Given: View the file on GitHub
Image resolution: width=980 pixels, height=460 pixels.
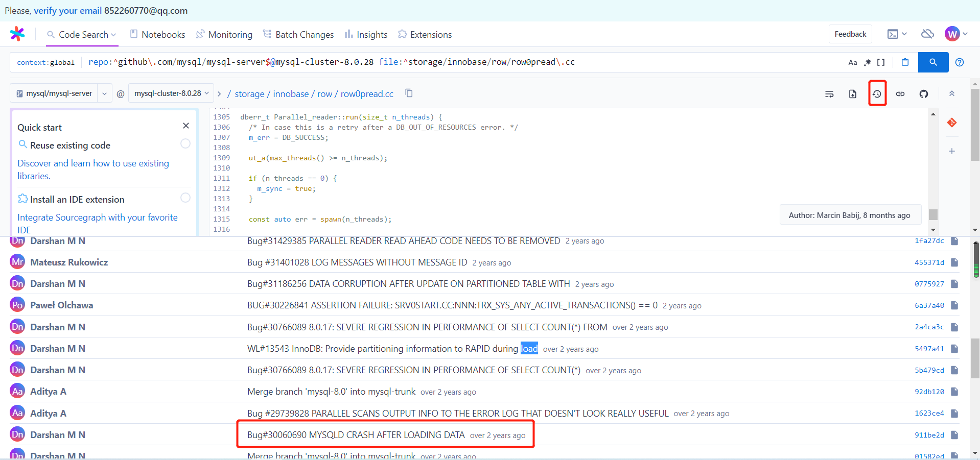Looking at the screenshot, I should (924, 94).
